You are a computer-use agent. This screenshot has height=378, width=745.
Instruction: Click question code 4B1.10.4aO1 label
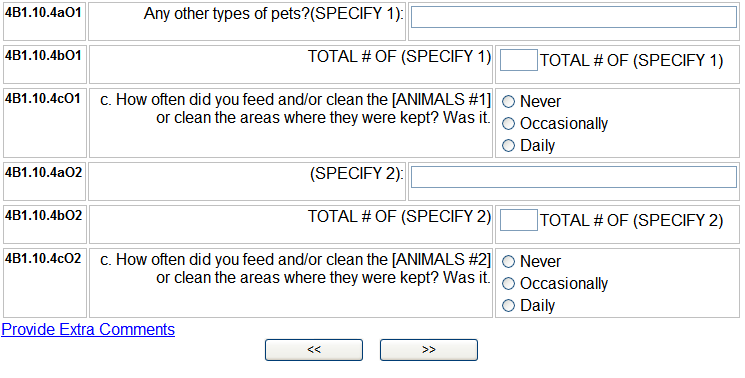(43, 13)
